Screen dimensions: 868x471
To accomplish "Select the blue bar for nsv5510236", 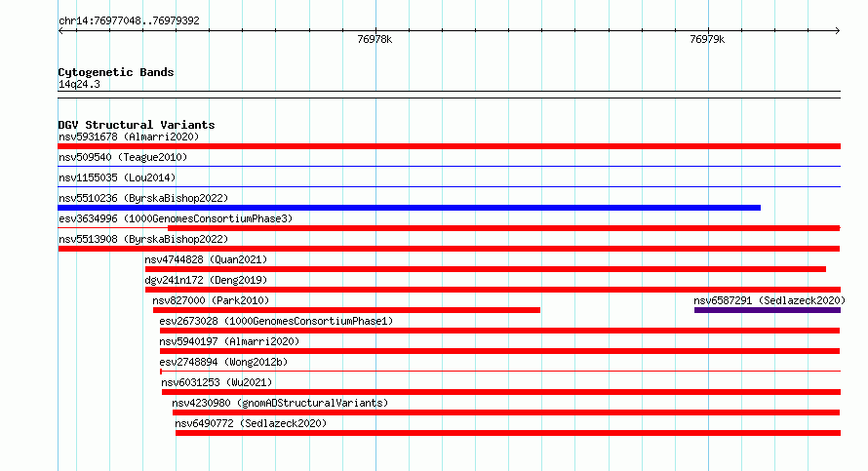I will (409, 208).
